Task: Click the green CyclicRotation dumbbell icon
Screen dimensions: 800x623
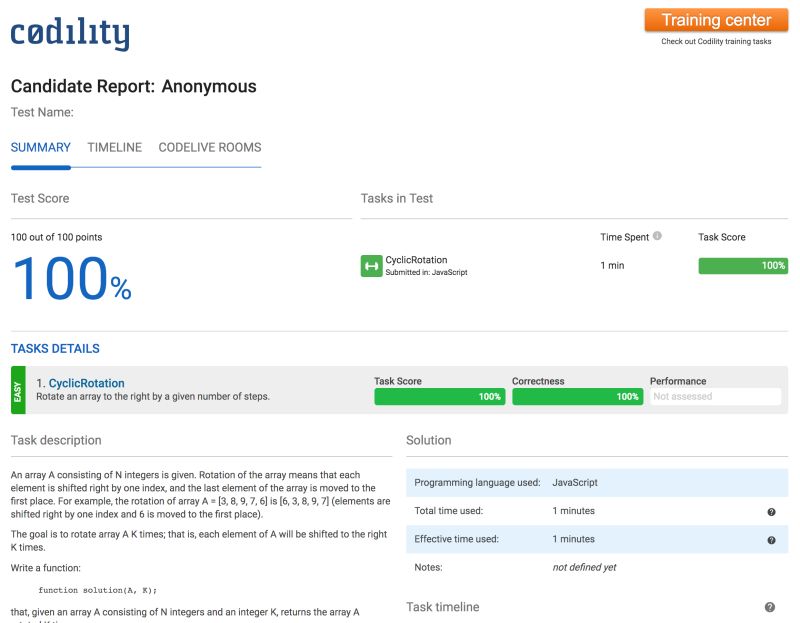Action: click(371, 266)
